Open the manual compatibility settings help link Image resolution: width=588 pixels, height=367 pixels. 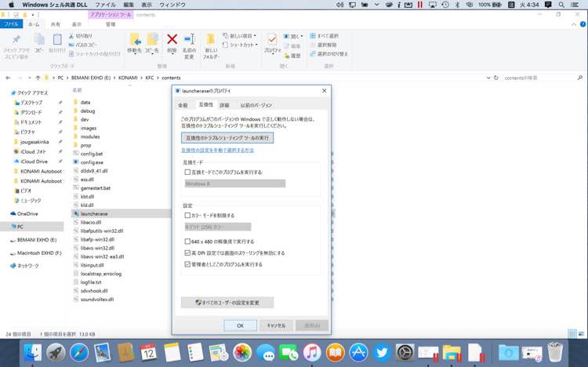pos(217,150)
